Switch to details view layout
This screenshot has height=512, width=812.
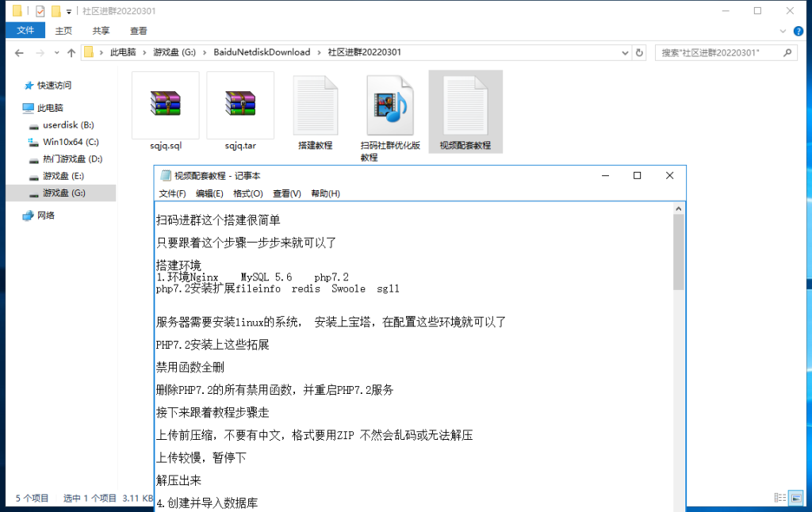click(x=780, y=498)
